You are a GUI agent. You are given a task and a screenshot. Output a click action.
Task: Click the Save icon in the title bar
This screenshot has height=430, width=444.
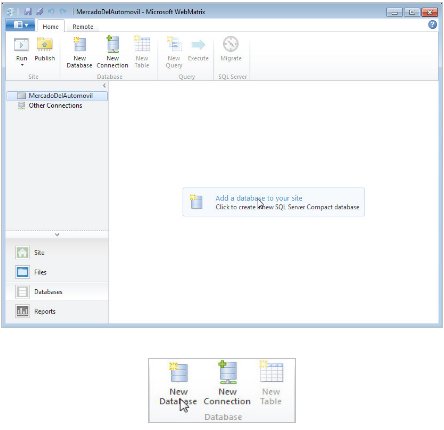[x=28, y=12]
